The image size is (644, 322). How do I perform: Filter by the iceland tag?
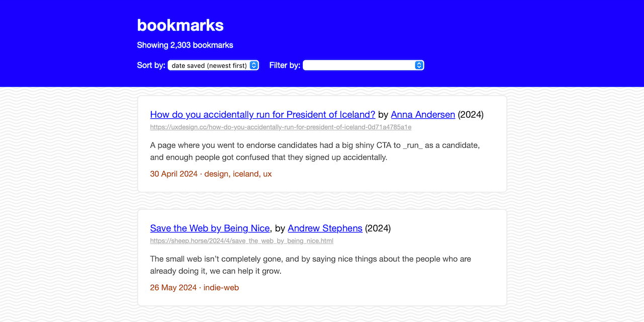pos(246,174)
